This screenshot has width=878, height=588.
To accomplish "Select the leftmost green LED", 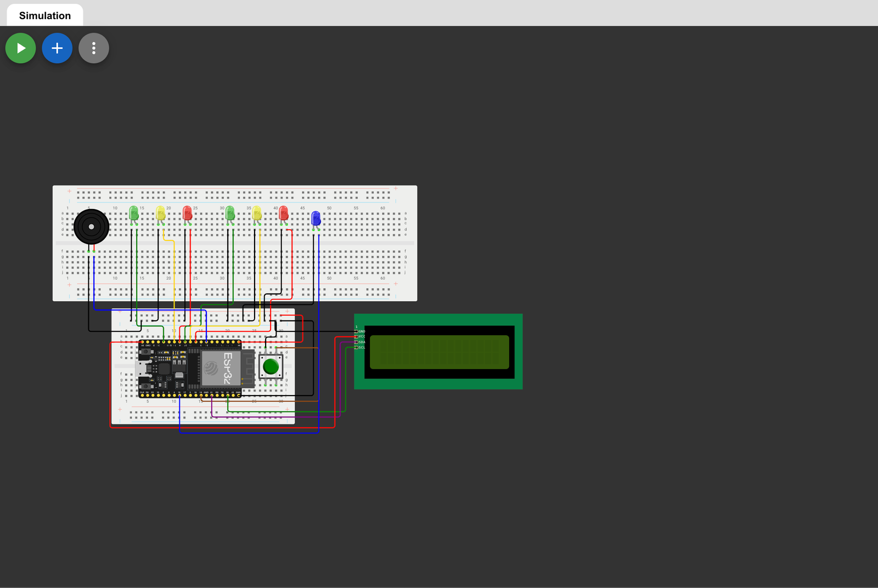I will [133, 213].
